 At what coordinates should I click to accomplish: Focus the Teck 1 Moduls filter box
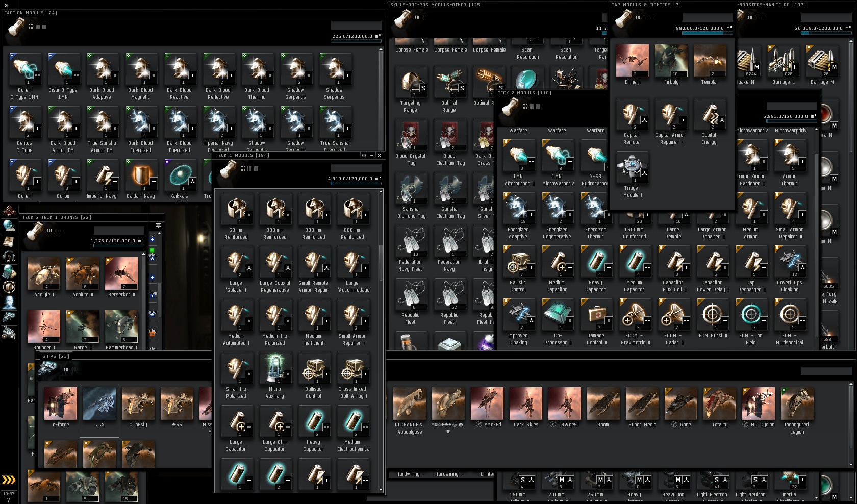tap(356, 168)
